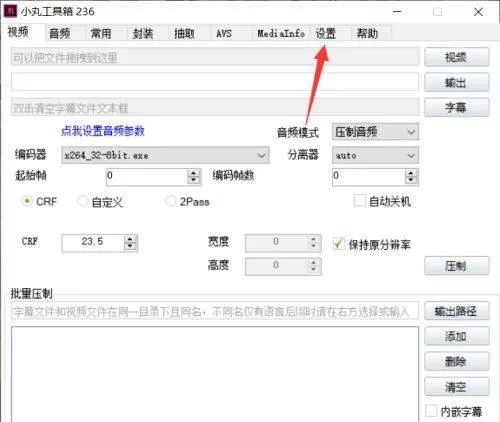Open the 帮助 tab
This screenshot has height=422, width=500.
point(372,33)
